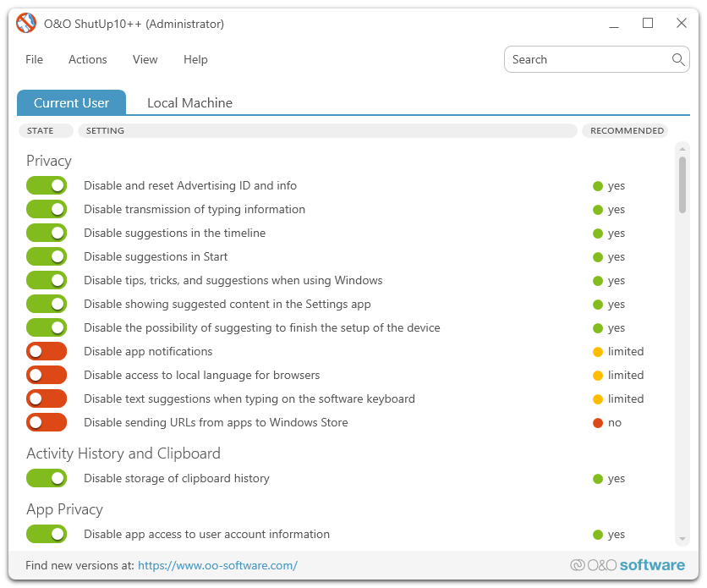Image resolution: width=707 pixels, height=588 pixels.
Task: Toggle Disable sending URLs to Windows Store
Action: pos(47,422)
